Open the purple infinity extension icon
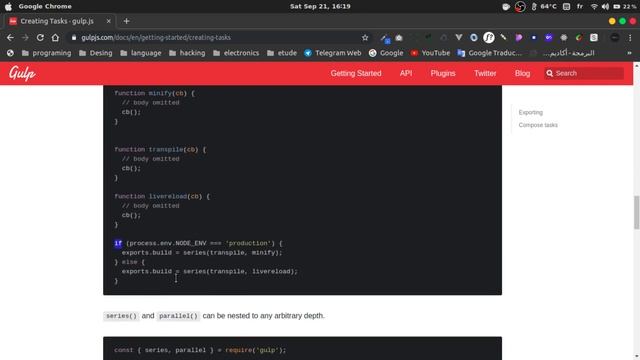The height and width of the screenshot is (360, 640). click(x=549, y=38)
